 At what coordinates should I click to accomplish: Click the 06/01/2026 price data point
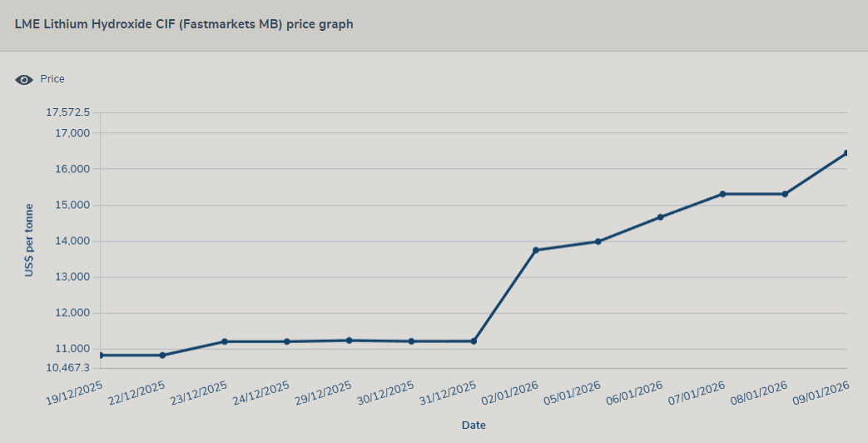click(660, 217)
